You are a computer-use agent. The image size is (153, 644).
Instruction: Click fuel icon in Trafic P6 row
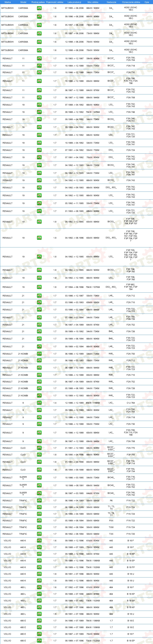click(x=39, y=501)
